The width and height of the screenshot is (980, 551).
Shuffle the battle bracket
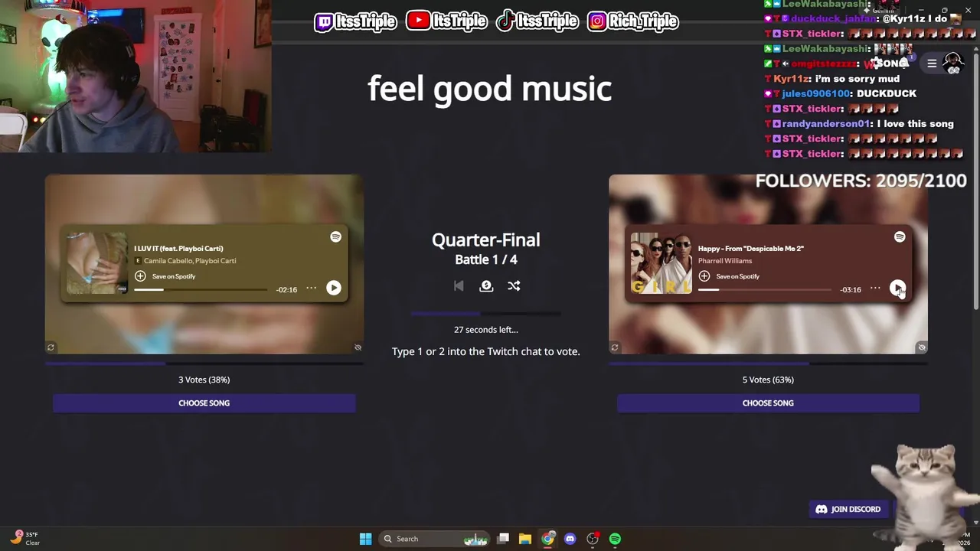514,285
